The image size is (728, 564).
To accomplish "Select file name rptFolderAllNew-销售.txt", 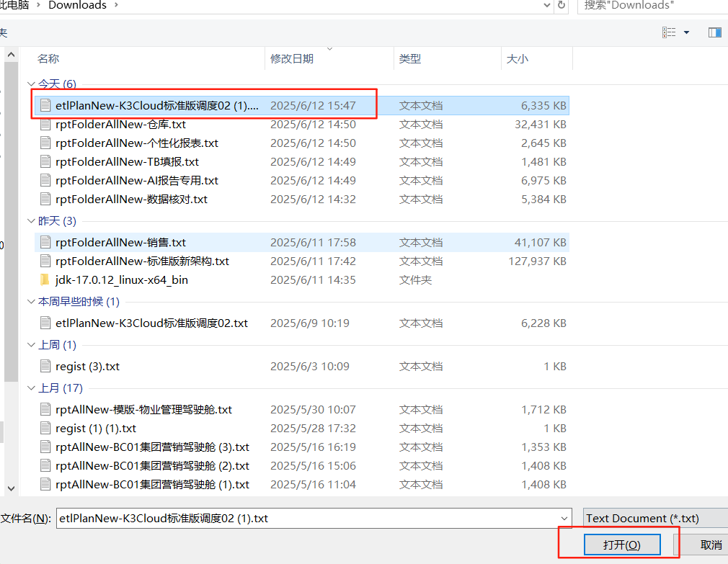I will tap(120, 242).
